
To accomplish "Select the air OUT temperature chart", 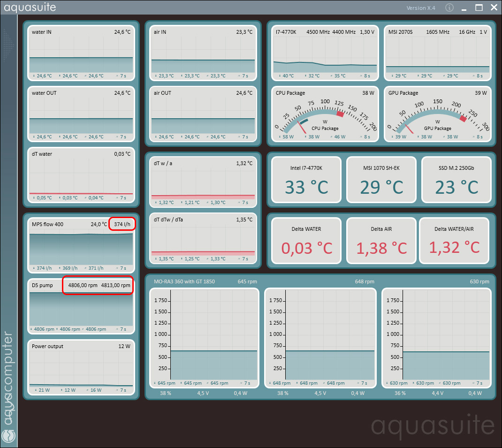I will (203, 114).
